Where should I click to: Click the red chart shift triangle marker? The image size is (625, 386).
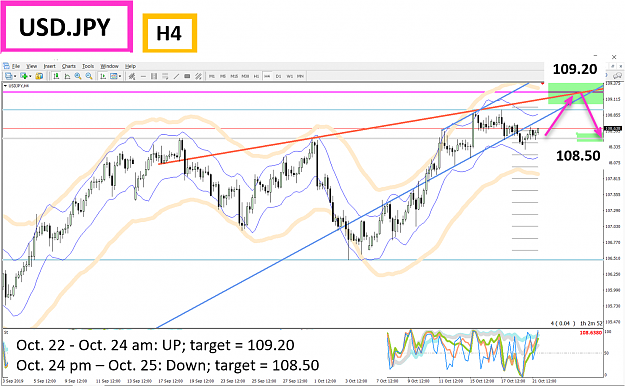(x=542, y=83)
